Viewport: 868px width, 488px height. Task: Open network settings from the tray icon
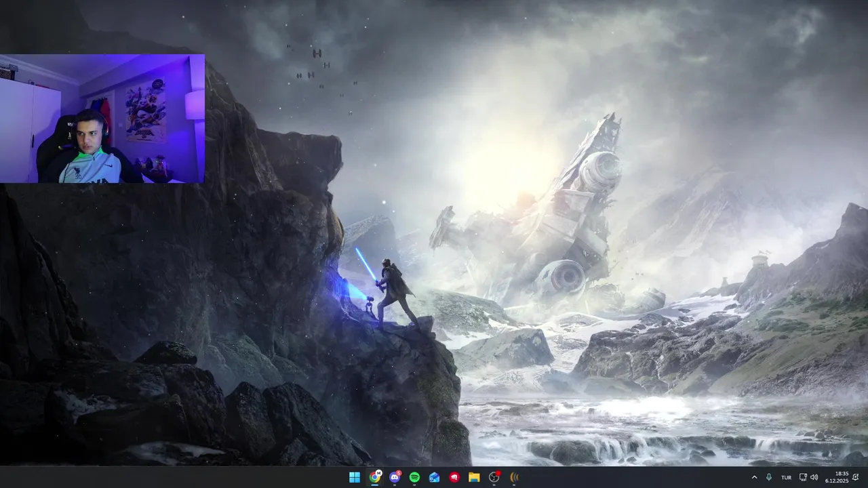coord(803,477)
